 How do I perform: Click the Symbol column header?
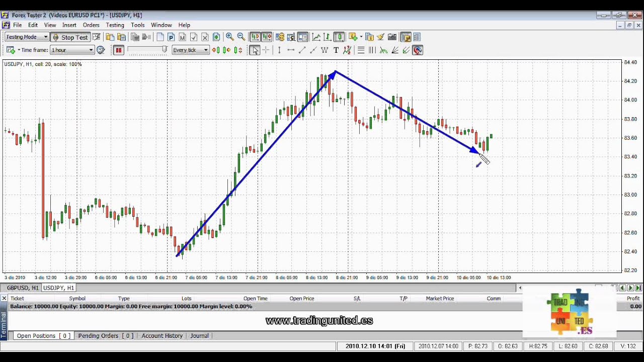[77, 299]
